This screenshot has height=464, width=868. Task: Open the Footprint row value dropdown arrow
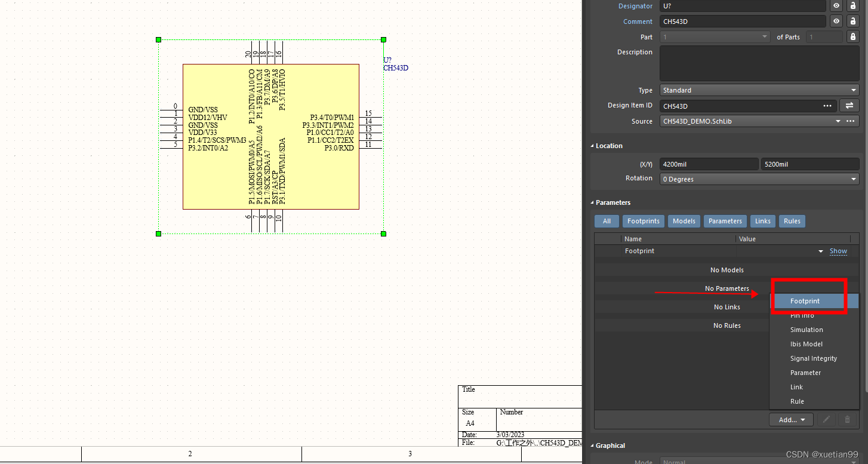coord(821,251)
